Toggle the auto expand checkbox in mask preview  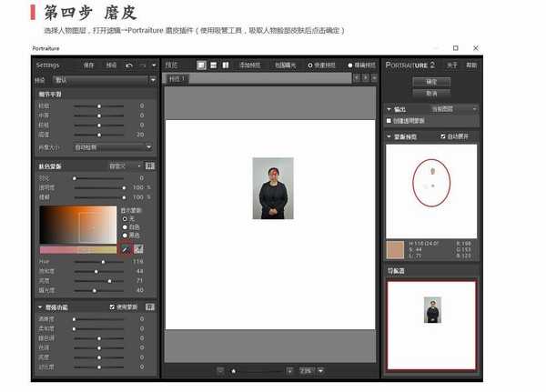pyautogui.click(x=440, y=136)
